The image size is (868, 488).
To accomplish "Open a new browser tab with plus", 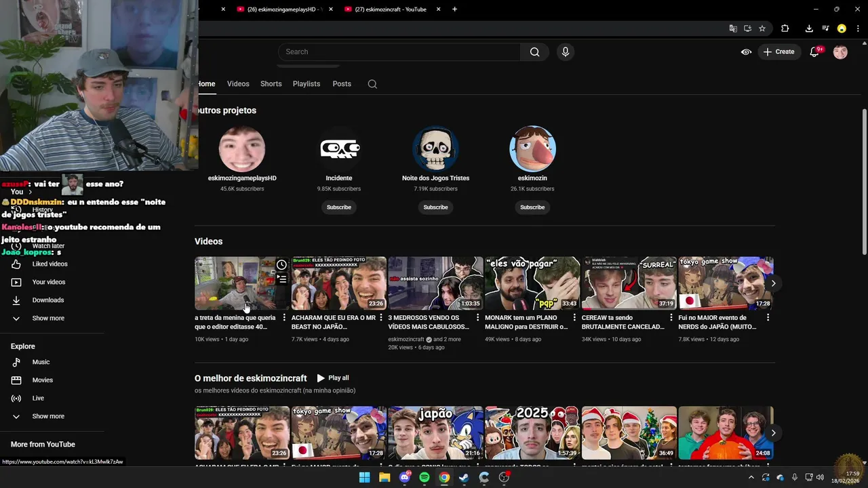I will tap(454, 9).
